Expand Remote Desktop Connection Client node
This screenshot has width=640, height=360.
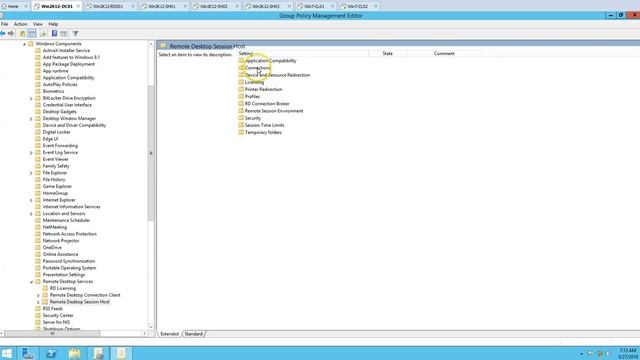pos(38,296)
